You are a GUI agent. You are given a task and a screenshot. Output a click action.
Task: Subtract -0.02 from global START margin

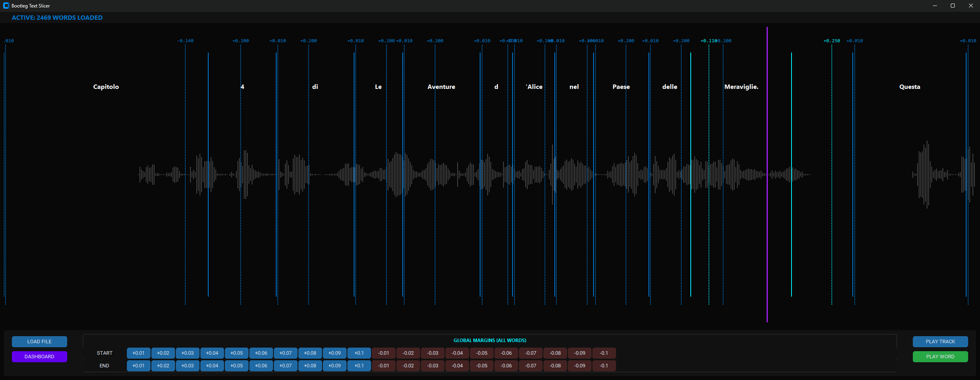[408, 353]
